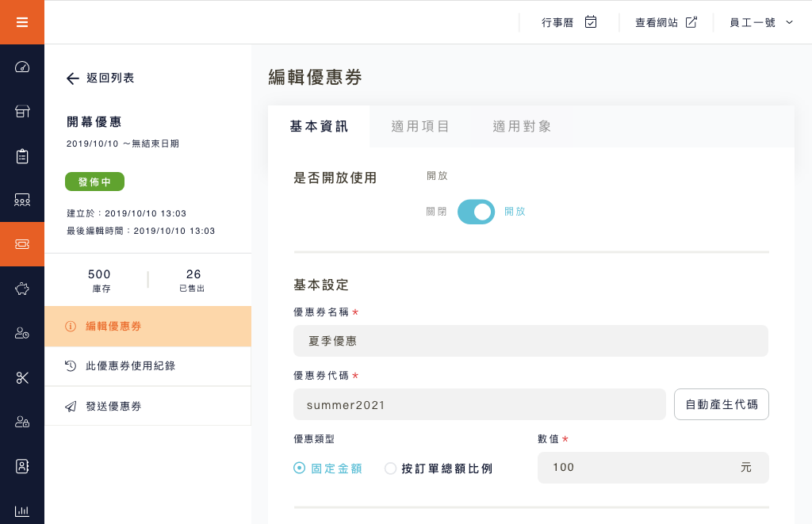The height and width of the screenshot is (524, 812).
Task: Select the 固定金額 radio button
Action: click(x=299, y=468)
